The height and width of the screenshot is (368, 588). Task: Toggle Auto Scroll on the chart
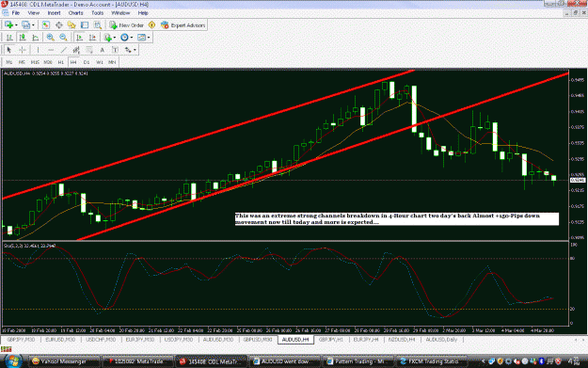[80, 38]
